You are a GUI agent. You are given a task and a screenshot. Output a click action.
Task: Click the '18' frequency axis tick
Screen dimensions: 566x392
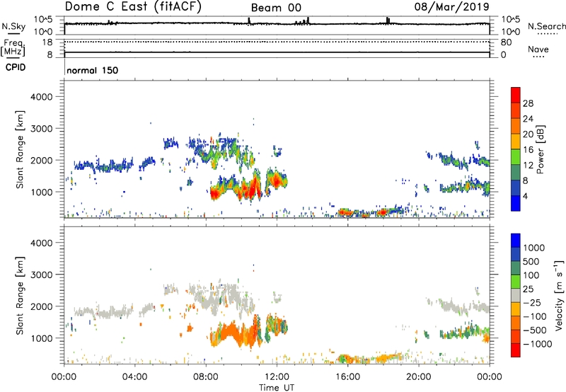coord(47,42)
